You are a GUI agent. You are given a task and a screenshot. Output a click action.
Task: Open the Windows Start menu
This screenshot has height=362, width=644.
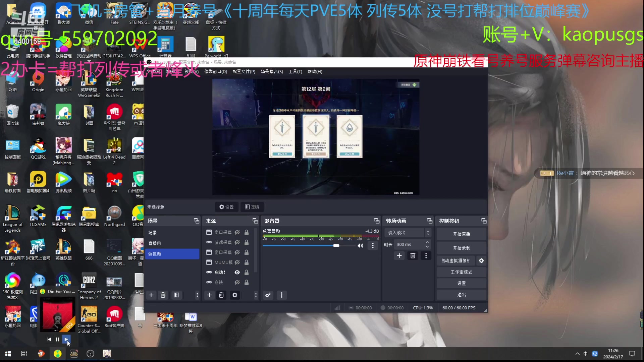[8, 354]
